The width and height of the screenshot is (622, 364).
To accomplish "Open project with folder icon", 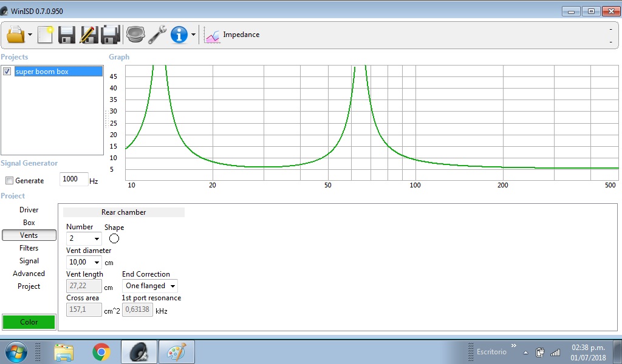I will 15,35.
